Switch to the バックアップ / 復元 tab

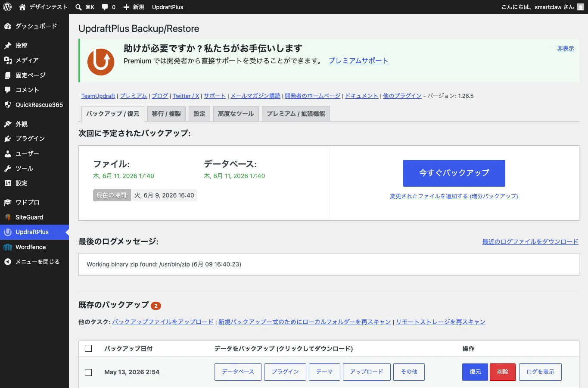113,114
